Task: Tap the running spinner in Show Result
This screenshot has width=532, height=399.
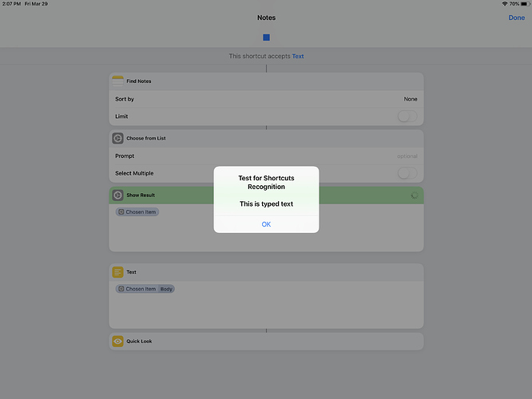Action: pos(415,196)
